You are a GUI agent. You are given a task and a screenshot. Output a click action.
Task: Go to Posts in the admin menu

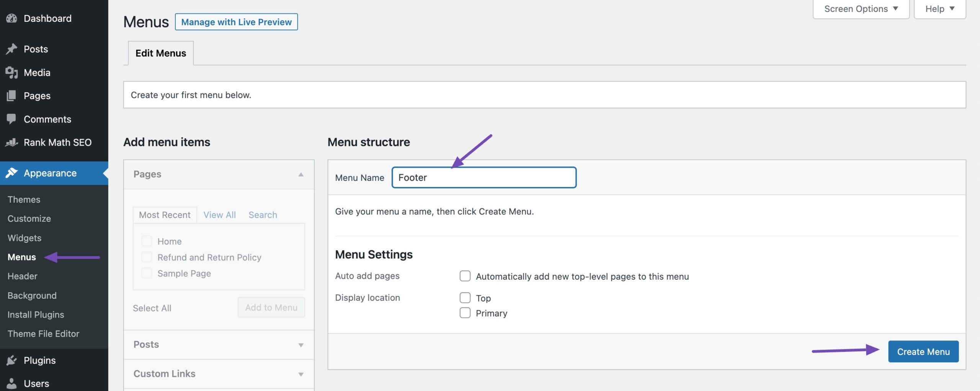coord(54,49)
